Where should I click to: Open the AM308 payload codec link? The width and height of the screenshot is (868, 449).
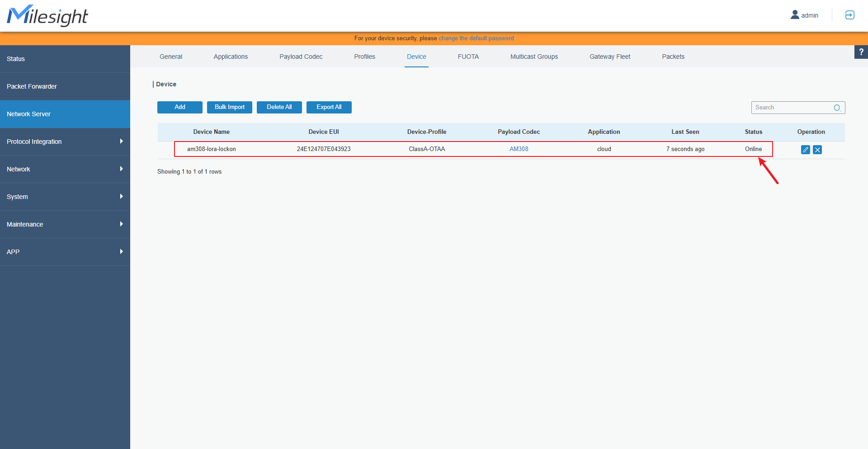(x=519, y=149)
